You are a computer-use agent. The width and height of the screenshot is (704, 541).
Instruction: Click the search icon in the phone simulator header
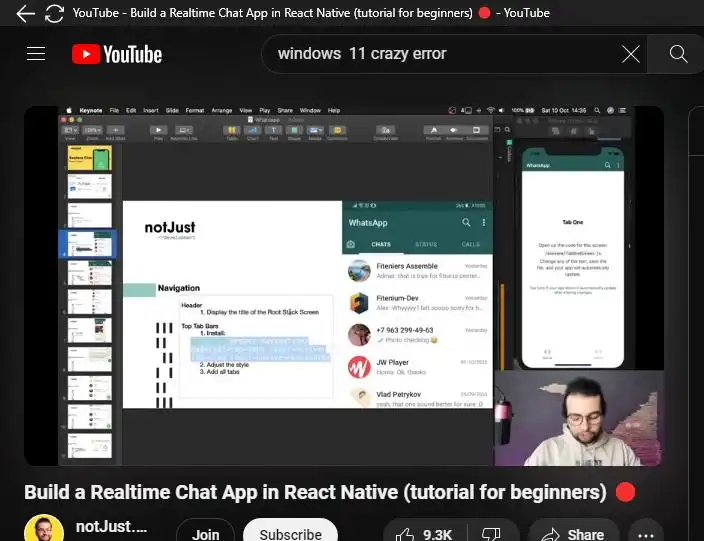607,165
